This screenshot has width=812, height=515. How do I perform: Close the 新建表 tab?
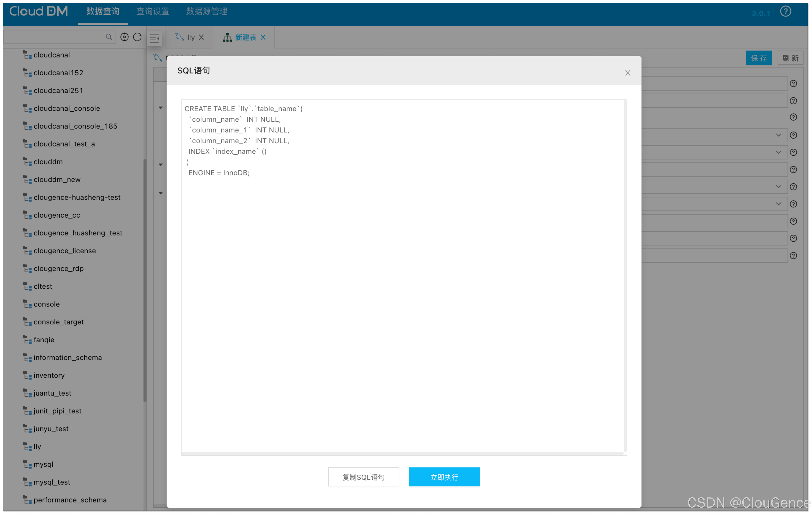click(x=263, y=37)
